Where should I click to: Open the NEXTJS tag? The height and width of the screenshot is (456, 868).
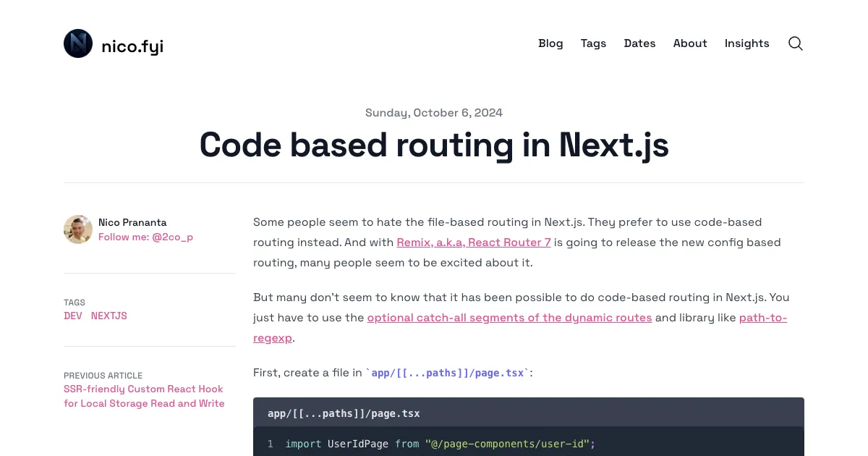(x=109, y=316)
